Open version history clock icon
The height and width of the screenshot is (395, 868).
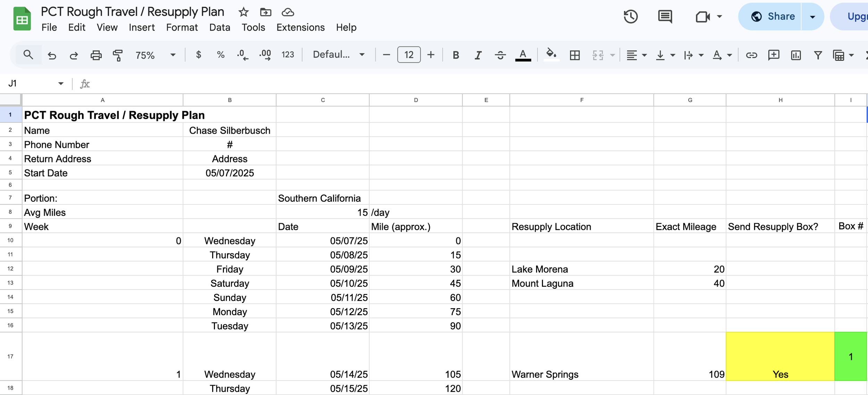click(x=631, y=16)
